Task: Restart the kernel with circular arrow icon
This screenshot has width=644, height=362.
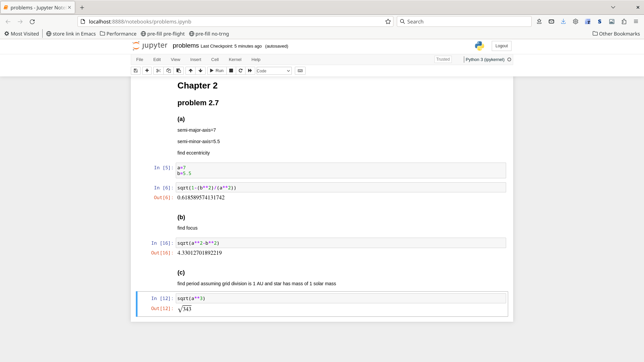Action: click(x=240, y=71)
